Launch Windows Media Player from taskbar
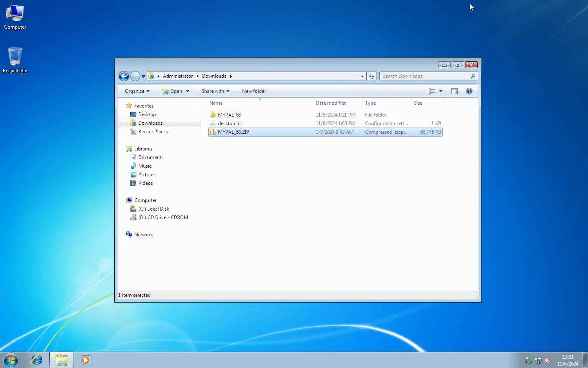 (x=86, y=360)
